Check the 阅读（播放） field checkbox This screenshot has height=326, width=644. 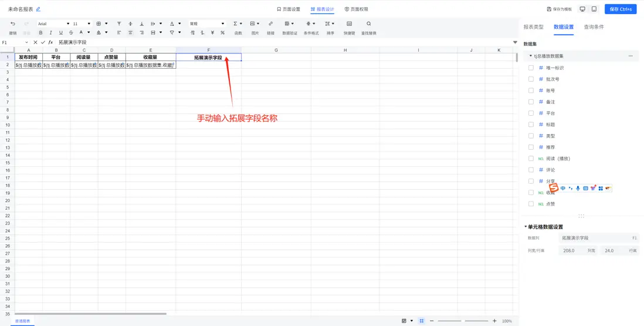(531, 158)
